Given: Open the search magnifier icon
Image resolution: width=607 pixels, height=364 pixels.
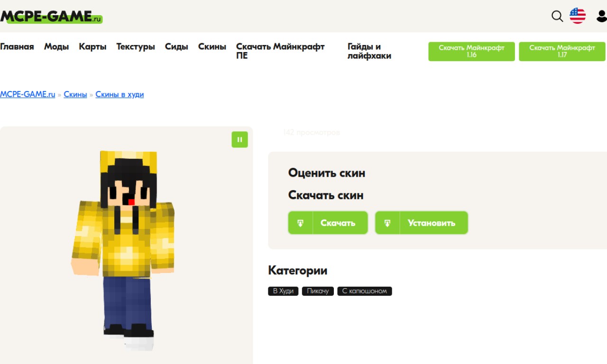Looking at the screenshot, I should click(557, 16).
